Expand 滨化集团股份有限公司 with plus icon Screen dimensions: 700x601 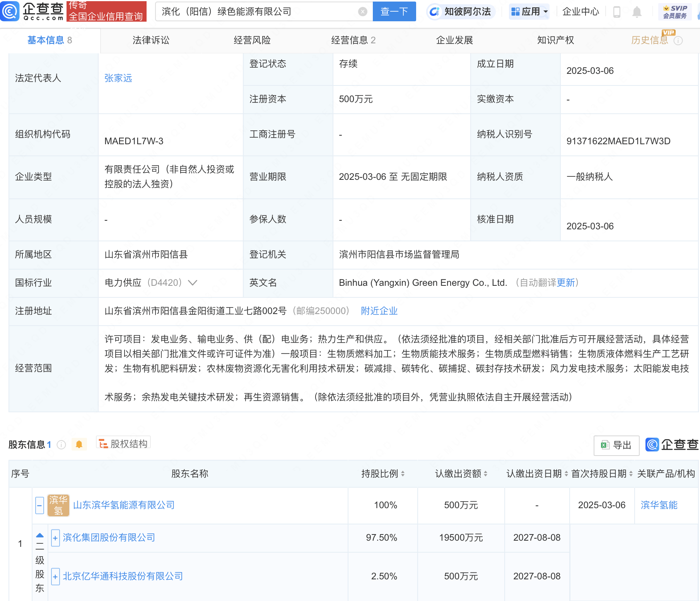(x=55, y=538)
